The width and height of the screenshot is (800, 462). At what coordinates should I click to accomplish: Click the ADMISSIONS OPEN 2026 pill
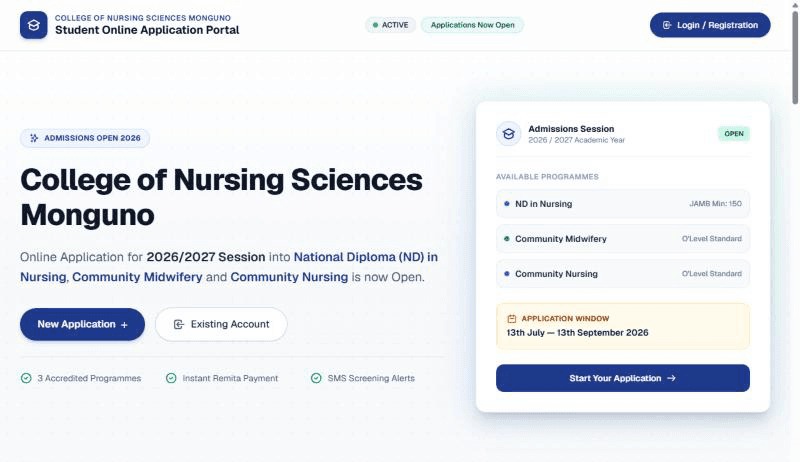(x=85, y=138)
